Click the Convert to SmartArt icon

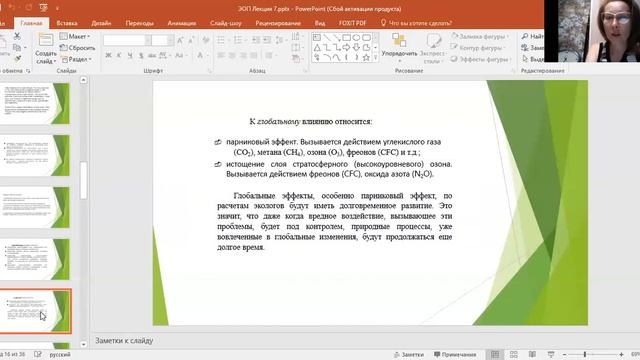pyautogui.click(x=296, y=59)
